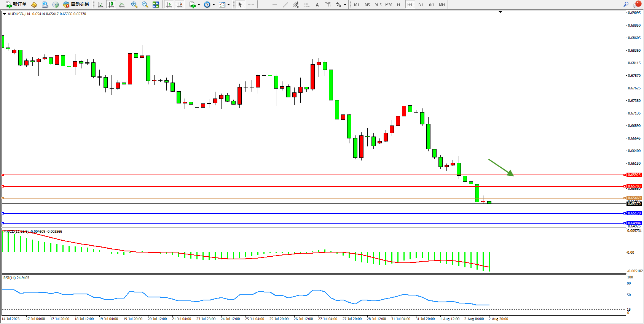Toggle Auto Trading (自动交易) button
Viewport: 644px width, 324px height.
tap(76, 5)
